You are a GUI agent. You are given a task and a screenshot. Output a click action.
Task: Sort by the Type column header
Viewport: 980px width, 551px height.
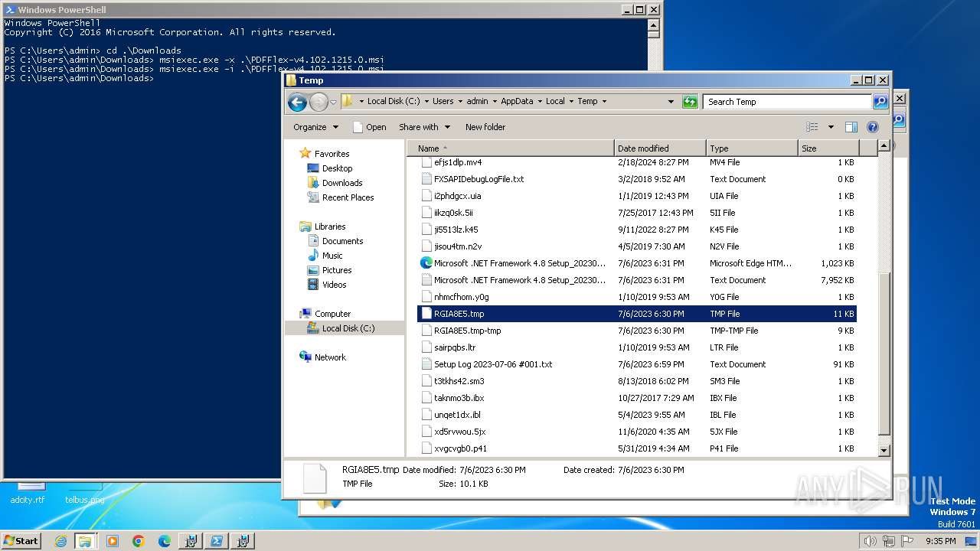[x=752, y=148]
